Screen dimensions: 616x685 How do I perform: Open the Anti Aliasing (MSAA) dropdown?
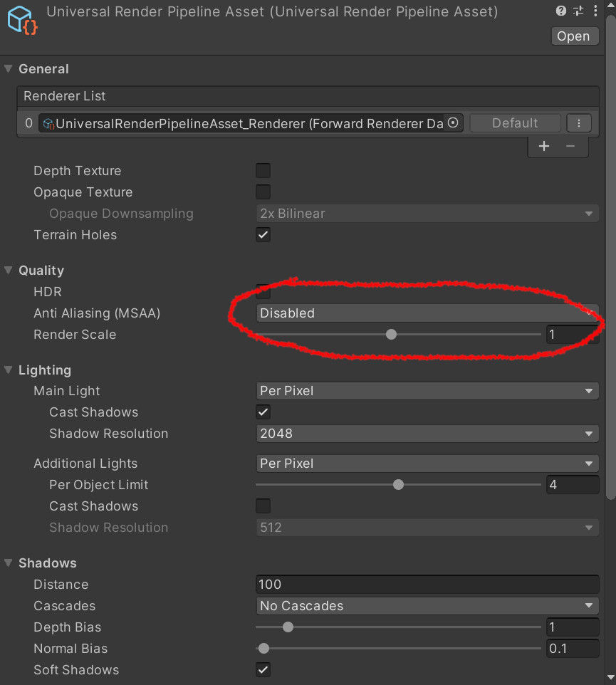(x=427, y=313)
